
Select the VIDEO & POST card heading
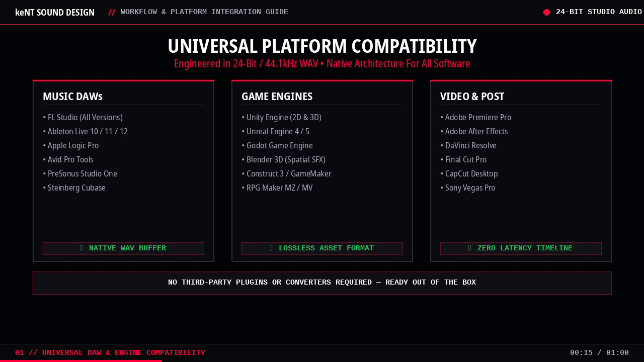pos(472,97)
